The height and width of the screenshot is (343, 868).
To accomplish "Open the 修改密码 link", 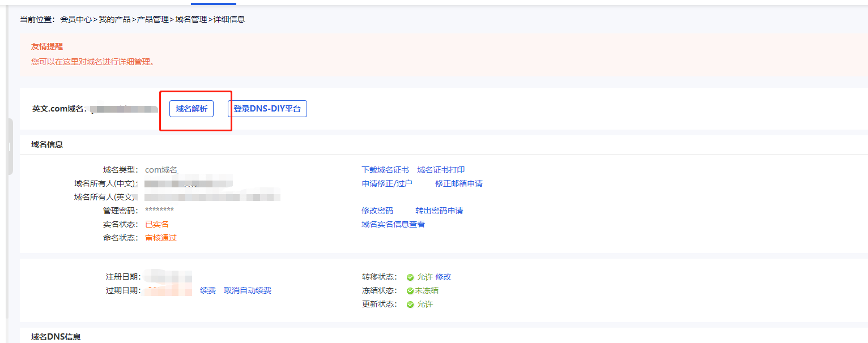I will (x=377, y=211).
